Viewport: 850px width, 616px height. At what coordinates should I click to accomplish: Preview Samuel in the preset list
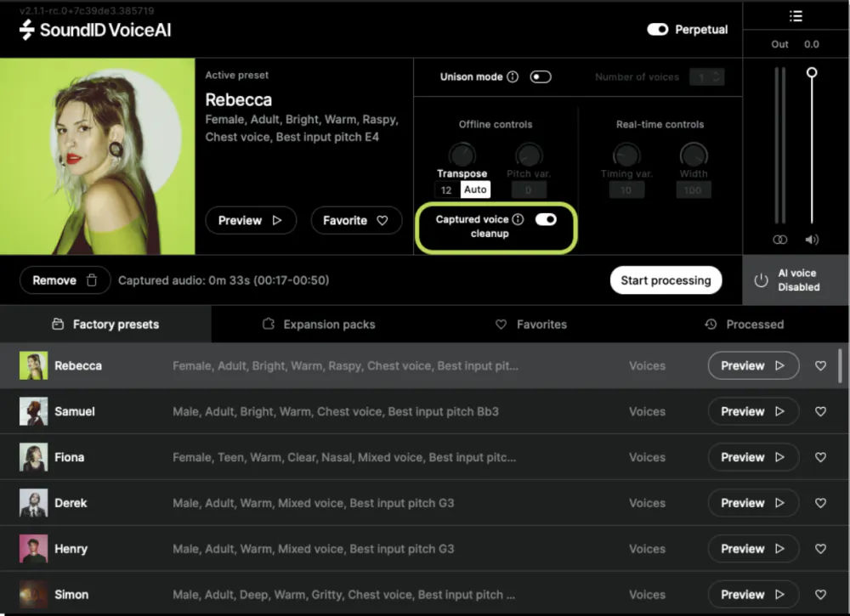[x=753, y=411]
